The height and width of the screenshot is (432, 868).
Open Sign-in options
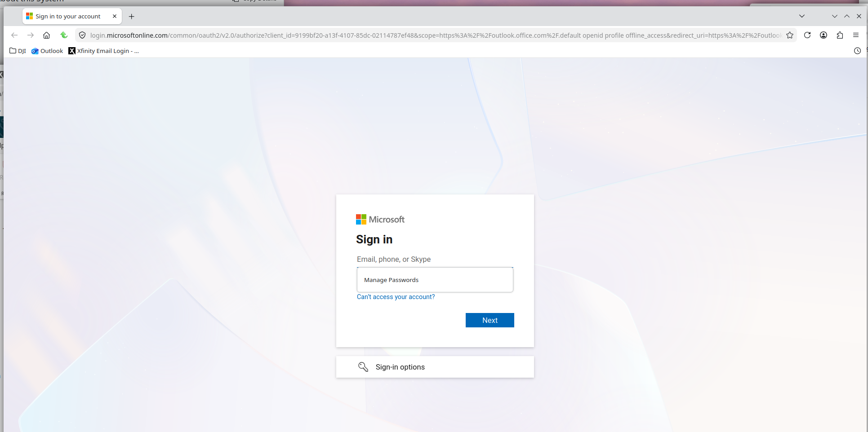coord(435,367)
